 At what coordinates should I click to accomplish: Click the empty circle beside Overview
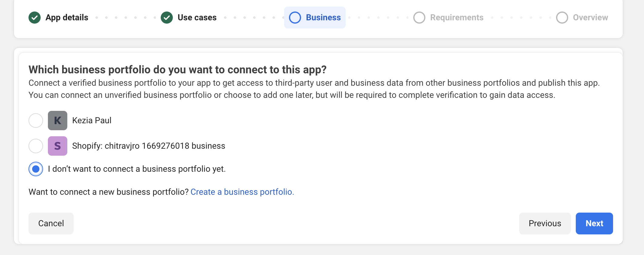click(562, 18)
